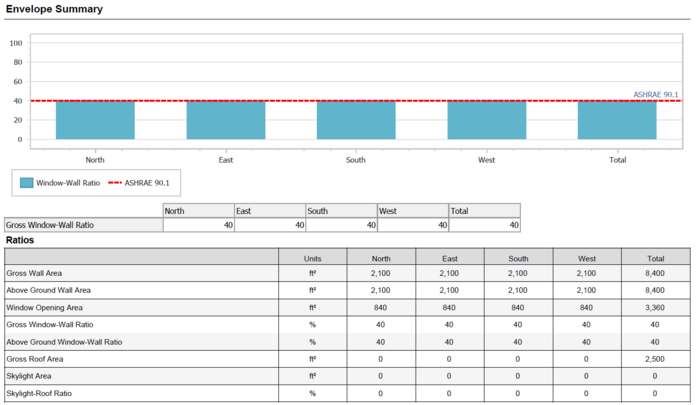Click Gross Wall Area Total value 8,400
This screenshot has height=405, width=697.
click(655, 273)
